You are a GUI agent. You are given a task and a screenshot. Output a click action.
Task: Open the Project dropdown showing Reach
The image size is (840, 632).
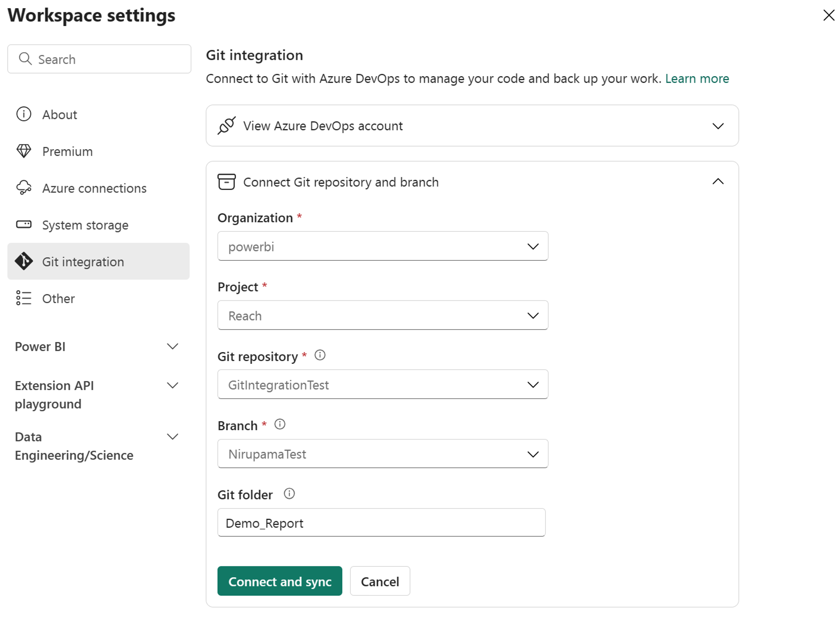(383, 315)
